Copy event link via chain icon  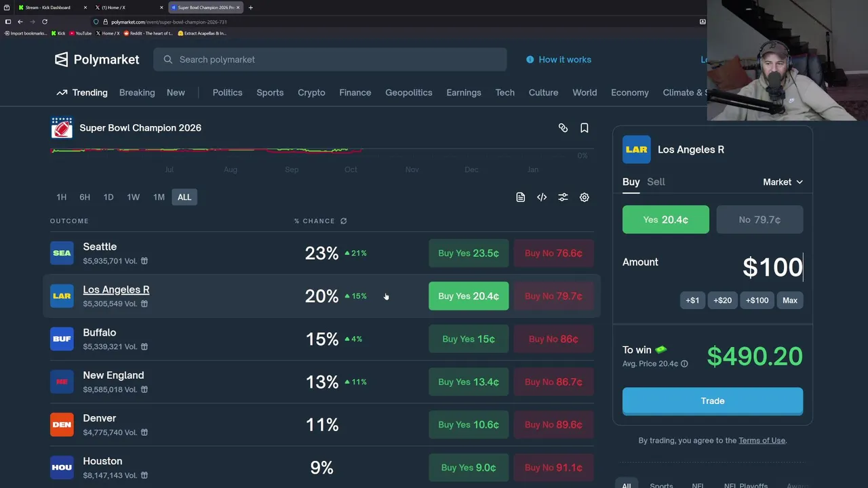coord(563,128)
